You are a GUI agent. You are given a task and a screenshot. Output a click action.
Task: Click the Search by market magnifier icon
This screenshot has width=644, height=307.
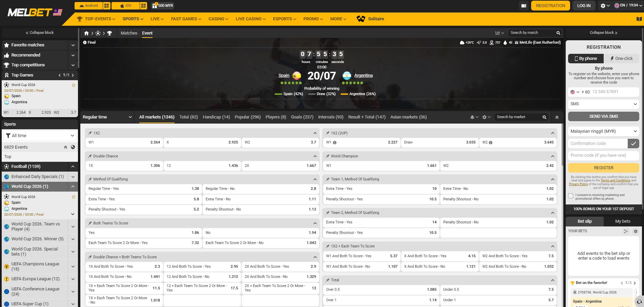point(544,117)
